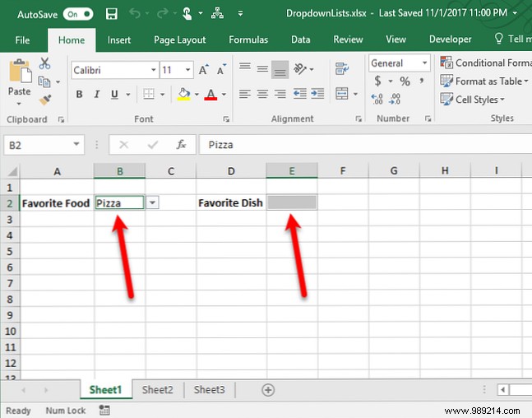The image size is (532, 418).
Task: Select the gray cell E2
Action: 292,202
